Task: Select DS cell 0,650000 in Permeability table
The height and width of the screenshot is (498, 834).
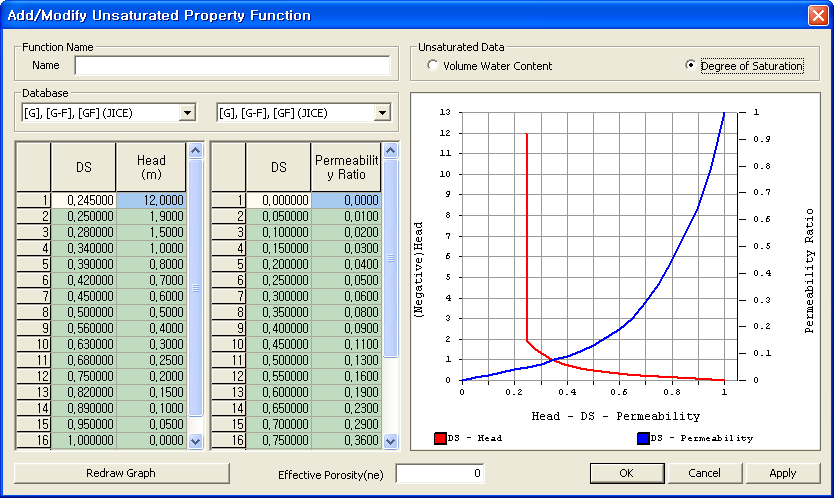Action: [279, 408]
